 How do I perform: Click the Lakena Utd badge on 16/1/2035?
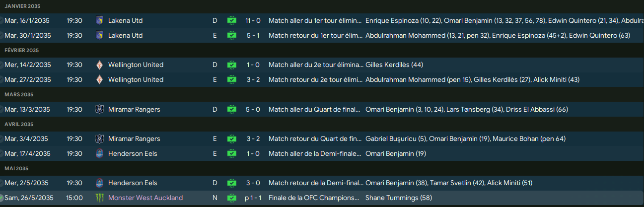point(99,21)
